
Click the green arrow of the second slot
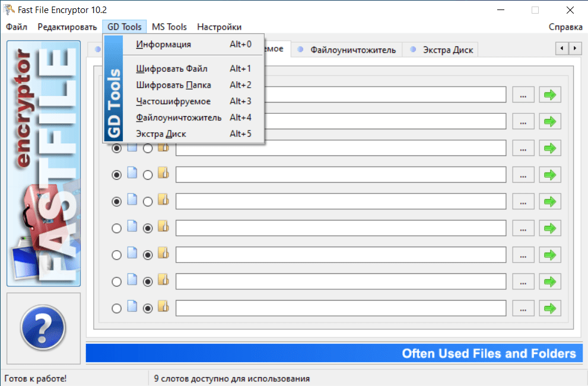(550, 122)
